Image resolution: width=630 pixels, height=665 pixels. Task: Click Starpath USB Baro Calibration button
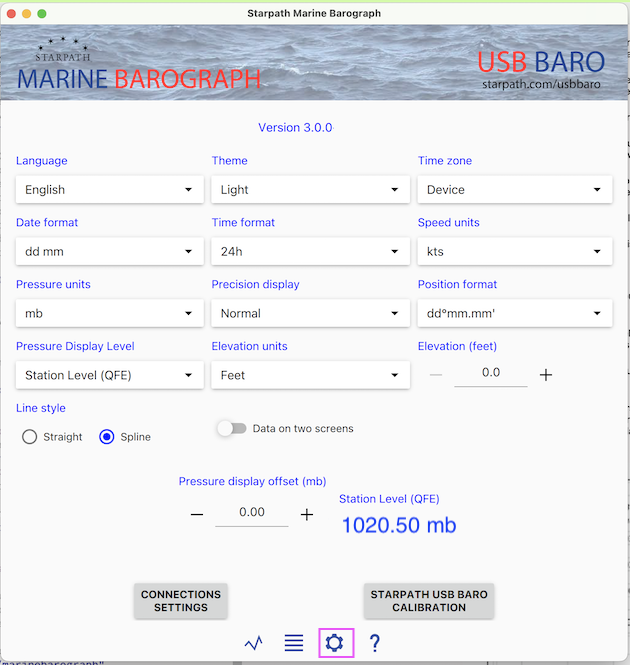(429, 601)
